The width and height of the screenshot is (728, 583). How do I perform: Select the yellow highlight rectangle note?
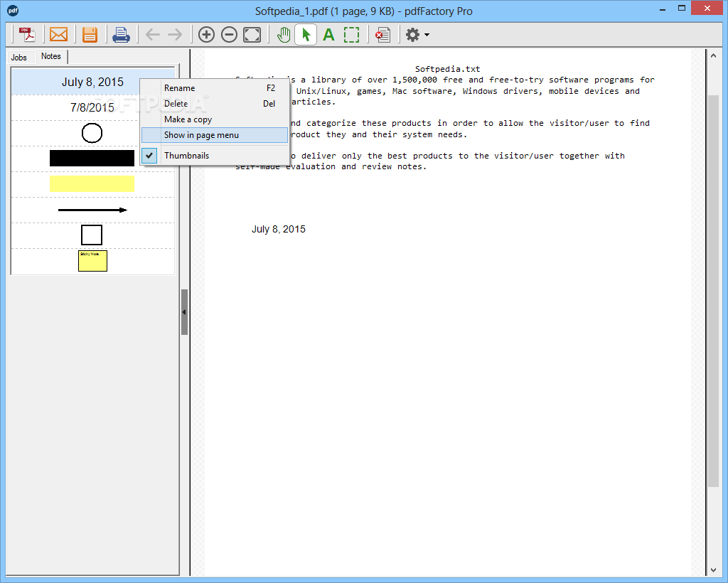tap(92, 184)
